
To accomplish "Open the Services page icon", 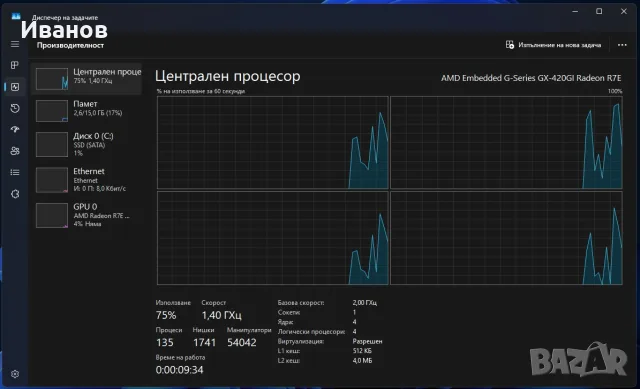I will [x=15, y=194].
